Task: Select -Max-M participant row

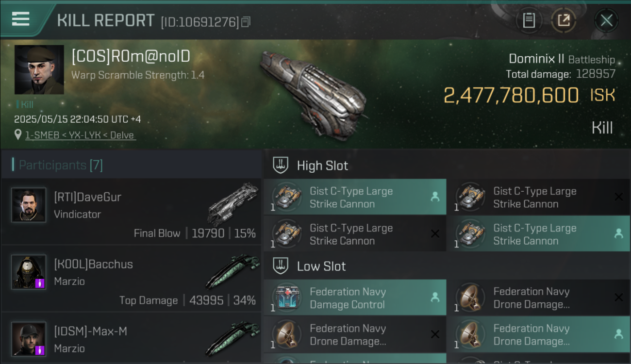Action: (131, 338)
